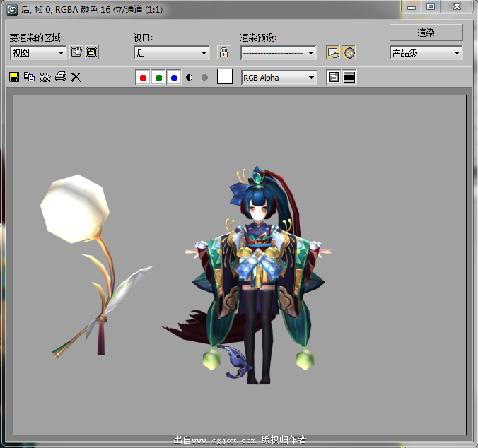The image size is (478, 448).
Task: Toggle the alpha channel display
Action: [190, 77]
